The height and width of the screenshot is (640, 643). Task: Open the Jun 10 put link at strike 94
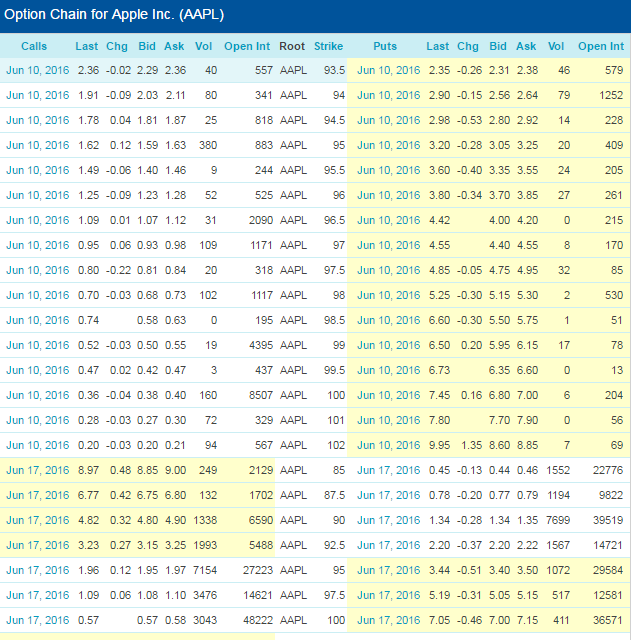[x=389, y=95]
